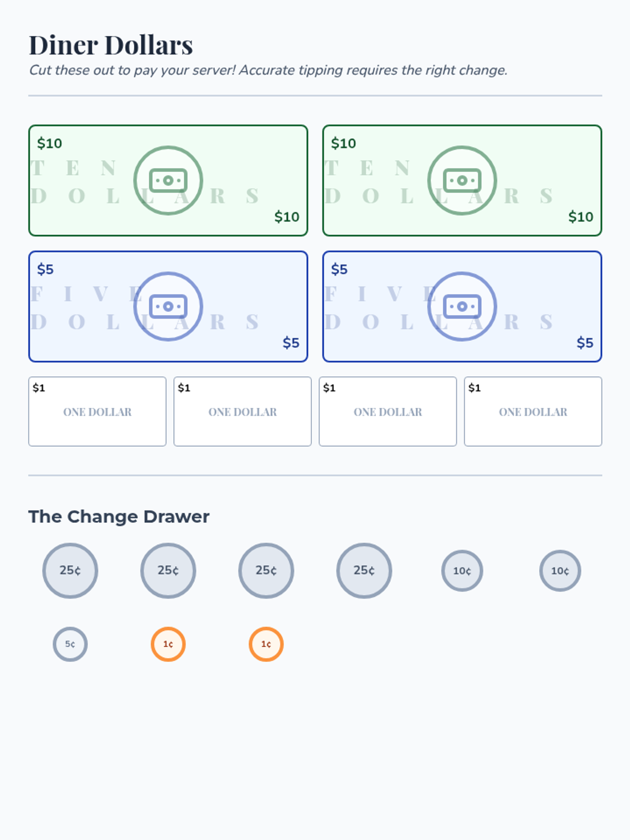This screenshot has height=840, width=630.
Task: Pick the 5¢ nickel coin
Action: tap(70, 644)
